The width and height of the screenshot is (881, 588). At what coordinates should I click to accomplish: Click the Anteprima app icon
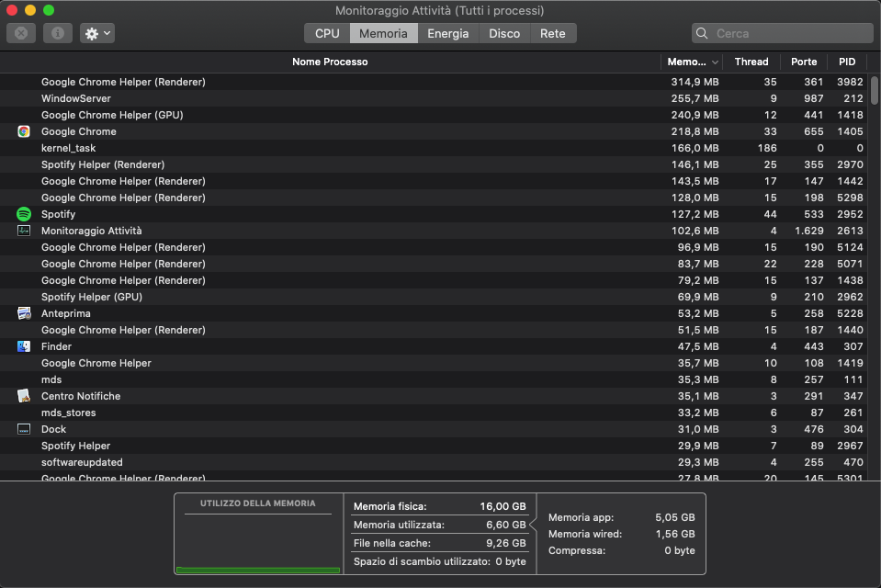(24, 313)
